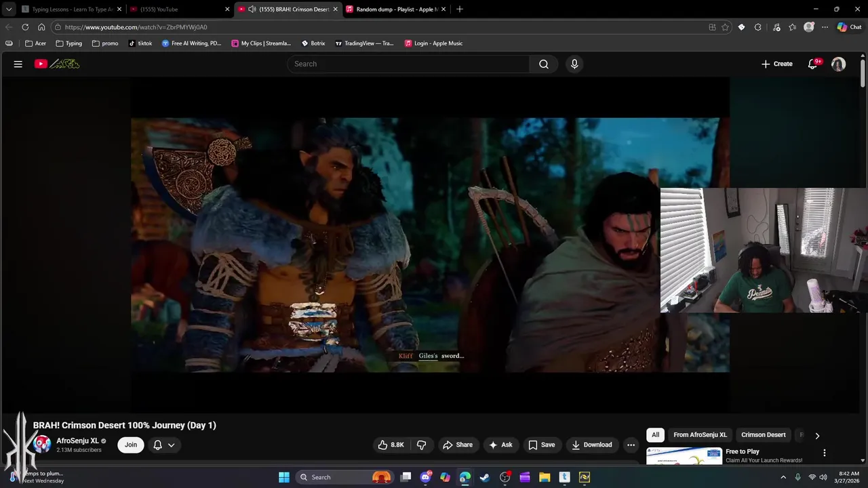Screen dimensions: 868x488
Task: Open AfroSenju XL channel name link
Action: (77, 441)
